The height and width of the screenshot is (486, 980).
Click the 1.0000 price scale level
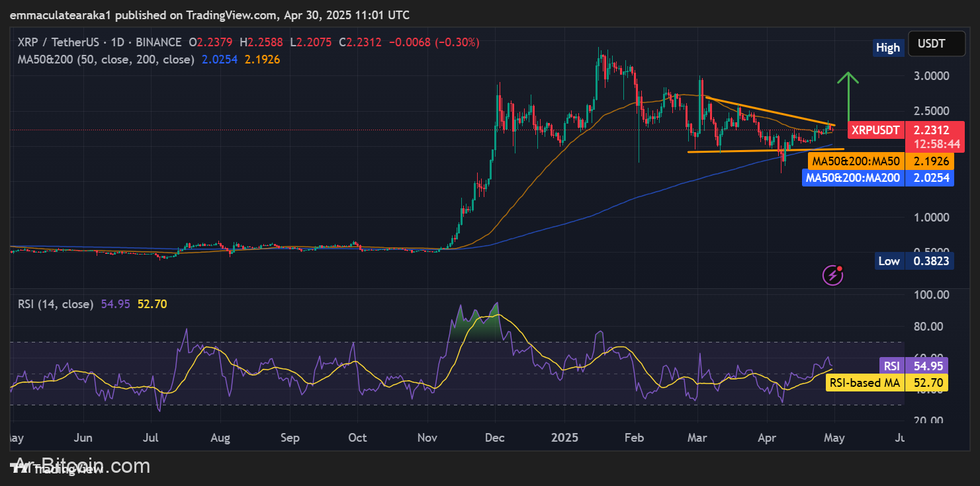931,217
